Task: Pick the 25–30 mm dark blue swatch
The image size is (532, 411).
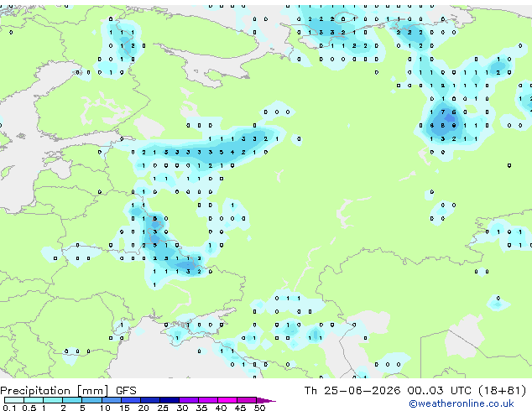Action: (169, 400)
